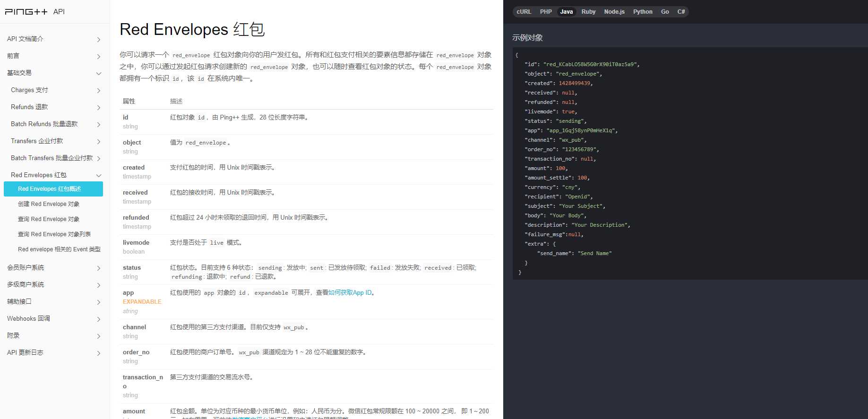868x419 pixels.
Task: Expand the Batch Transfers 批量企业付款 chevron
Action: tap(99, 159)
